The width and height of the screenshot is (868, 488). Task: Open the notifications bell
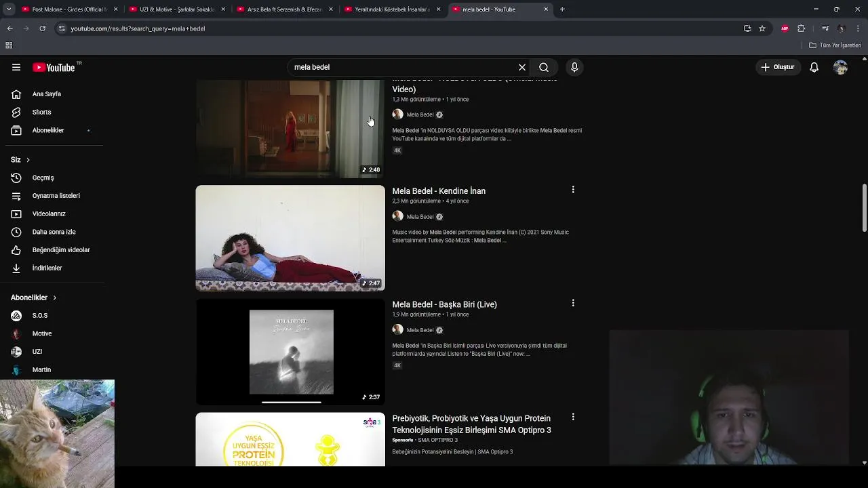pyautogui.click(x=814, y=67)
